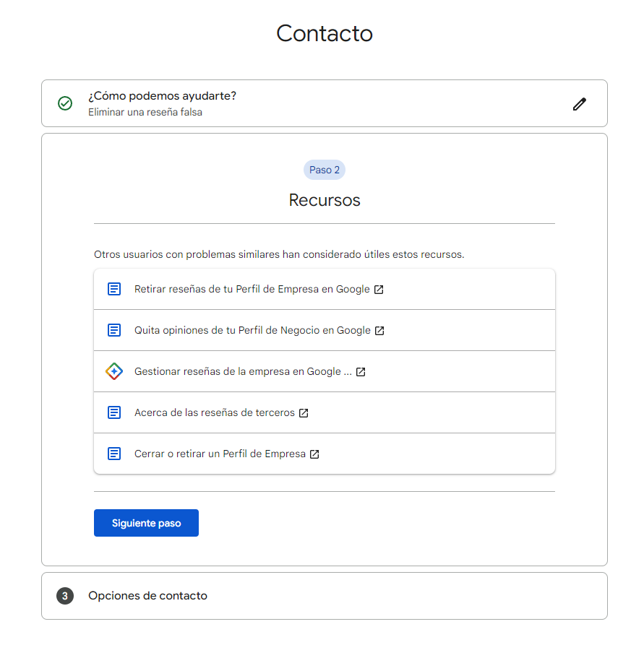Open Retirar reseñas de tu Perfil link
644x645 pixels.
point(252,289)
